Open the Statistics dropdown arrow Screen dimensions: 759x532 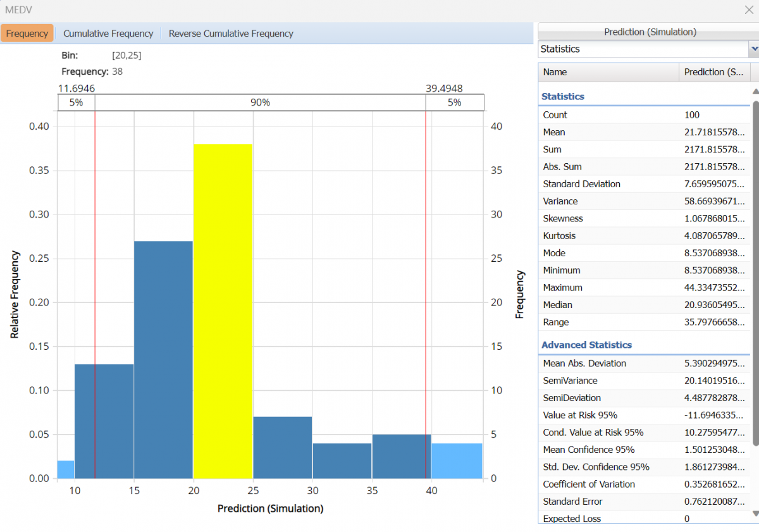coord(753,49)
